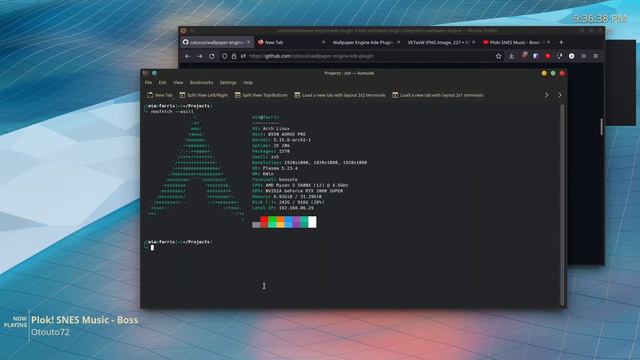The image size is (640, 360).
Task: Bookmark this page with the star icon
Action: click(498, 56)
